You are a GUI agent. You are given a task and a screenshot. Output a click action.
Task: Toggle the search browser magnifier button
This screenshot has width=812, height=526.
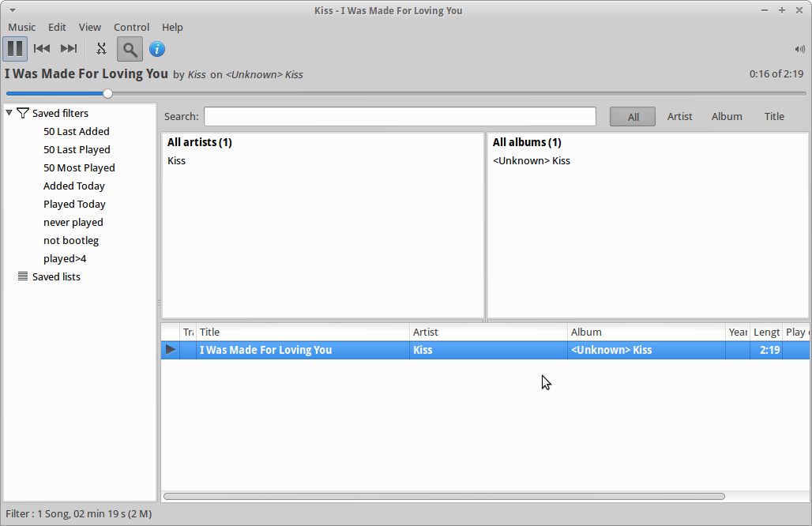[130, 49]
